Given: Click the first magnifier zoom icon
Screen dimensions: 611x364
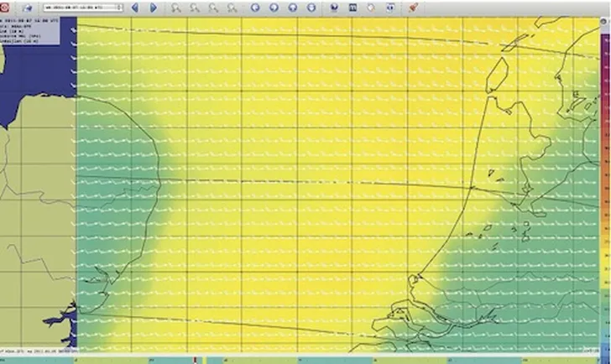Looking at the screenshot, I should coord(175,7).
